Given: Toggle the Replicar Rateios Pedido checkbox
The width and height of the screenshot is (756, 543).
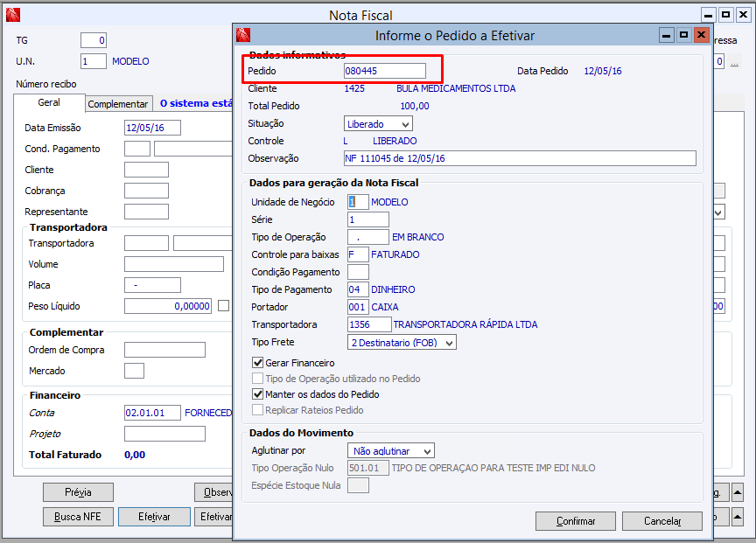Looking at the screenshot, I should [x=258, y=410].
